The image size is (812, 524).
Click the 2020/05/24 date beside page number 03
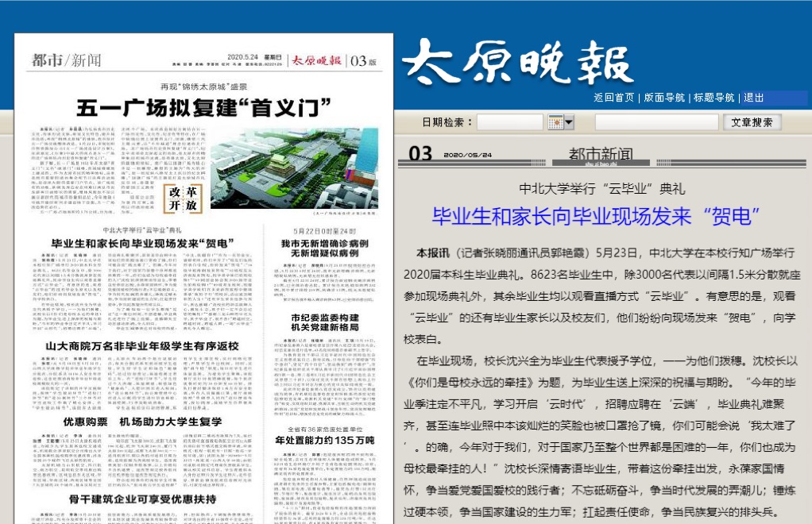point(468,155)
